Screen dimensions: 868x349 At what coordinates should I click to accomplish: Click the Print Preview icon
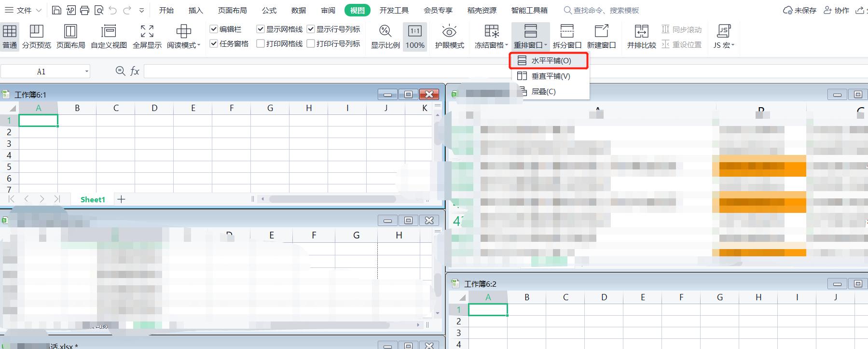(x=98, y=10)
